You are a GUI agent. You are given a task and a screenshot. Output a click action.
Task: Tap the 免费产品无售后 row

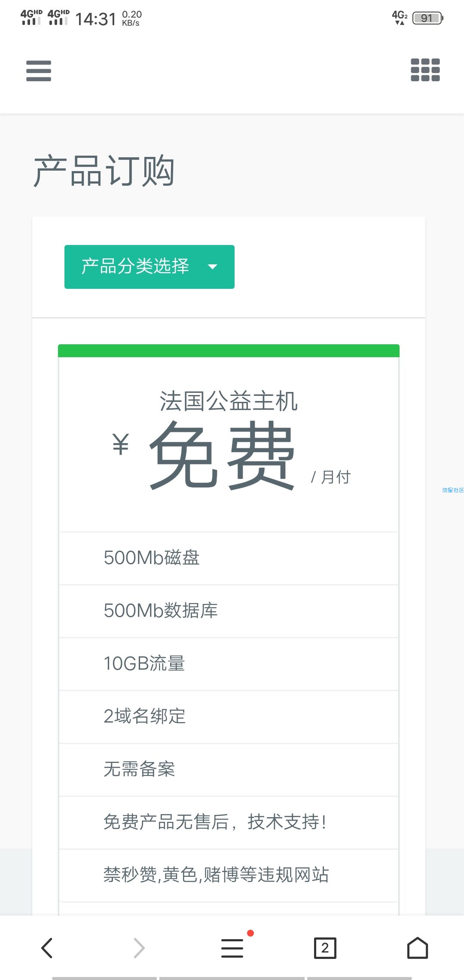229,822
